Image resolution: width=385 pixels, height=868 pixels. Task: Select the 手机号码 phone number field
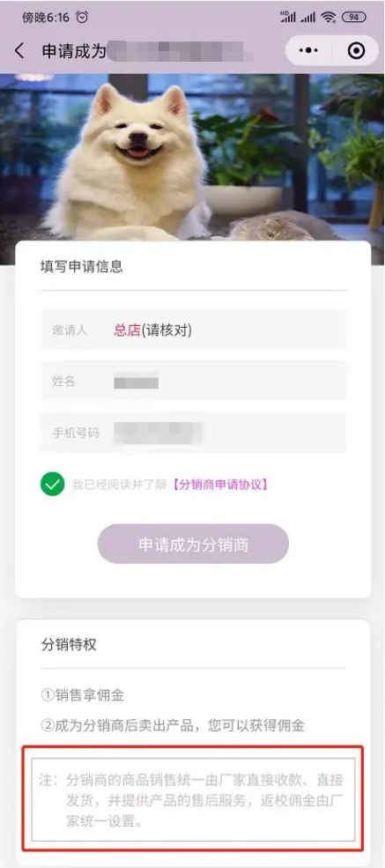(194, 433)
